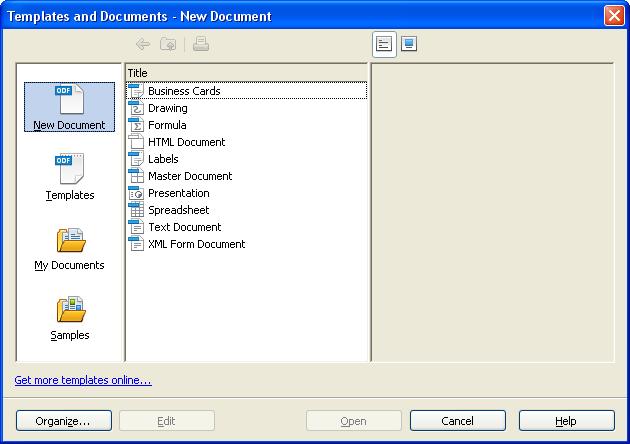Click the Edit button

tap(167, 421)
